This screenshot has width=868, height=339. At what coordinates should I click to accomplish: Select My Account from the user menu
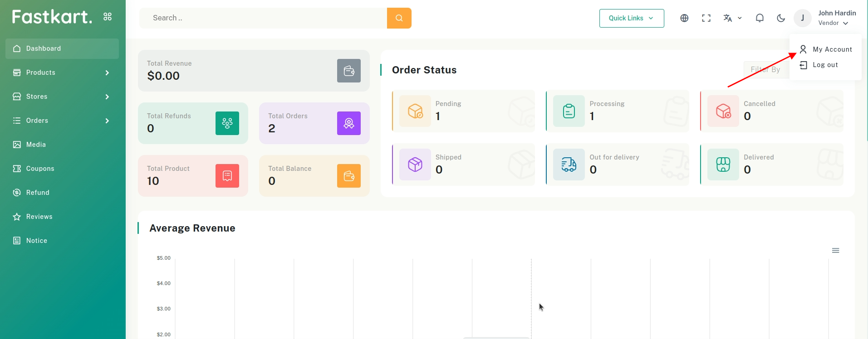pos(832,49)
